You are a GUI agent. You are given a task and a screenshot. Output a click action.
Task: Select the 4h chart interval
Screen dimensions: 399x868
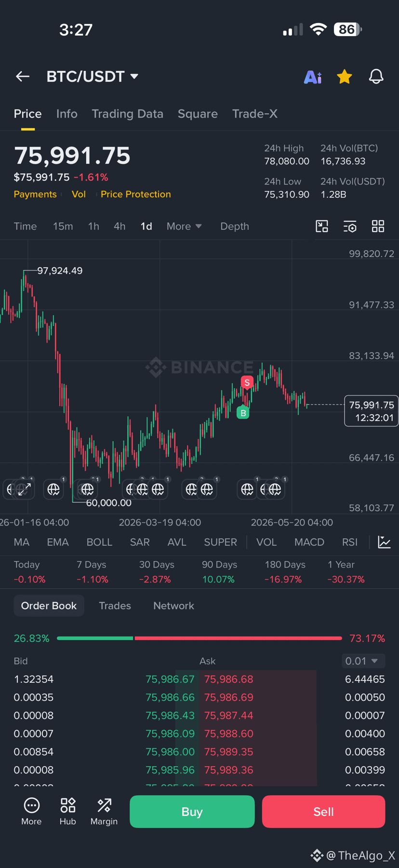[120, 226]
